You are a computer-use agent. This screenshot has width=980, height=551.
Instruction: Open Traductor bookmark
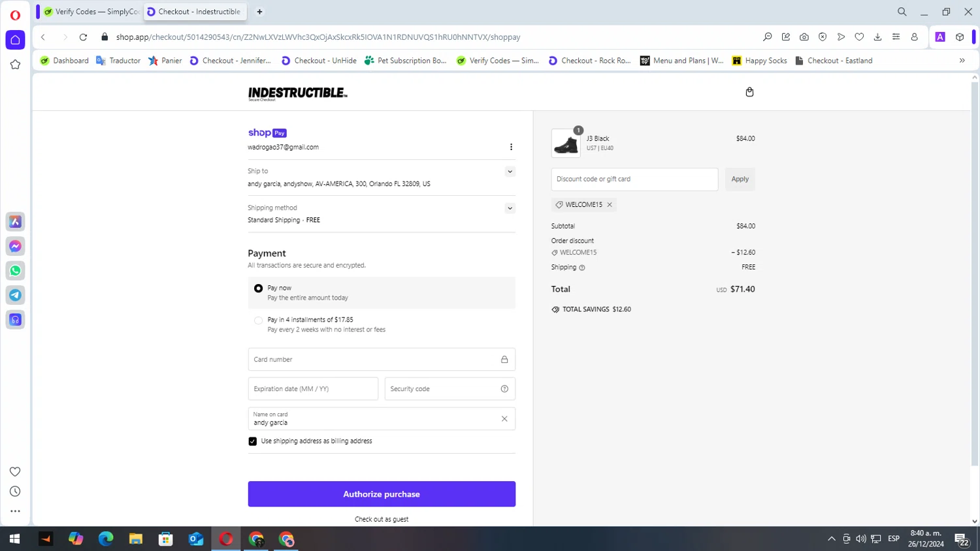tap(118, 61)
